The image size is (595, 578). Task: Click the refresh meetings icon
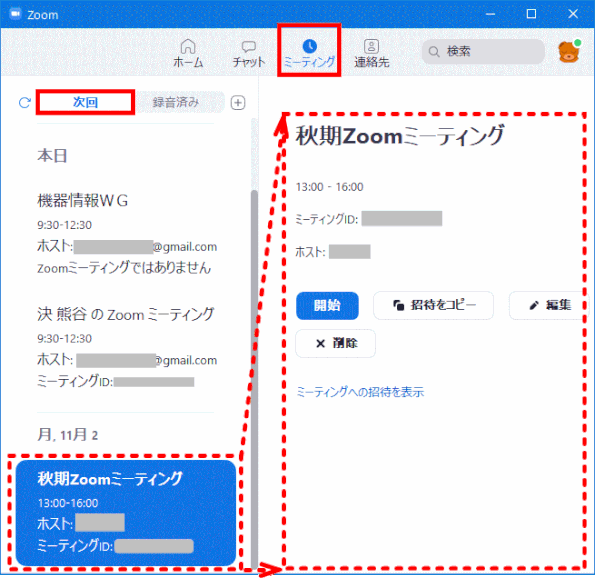[25, 102]
